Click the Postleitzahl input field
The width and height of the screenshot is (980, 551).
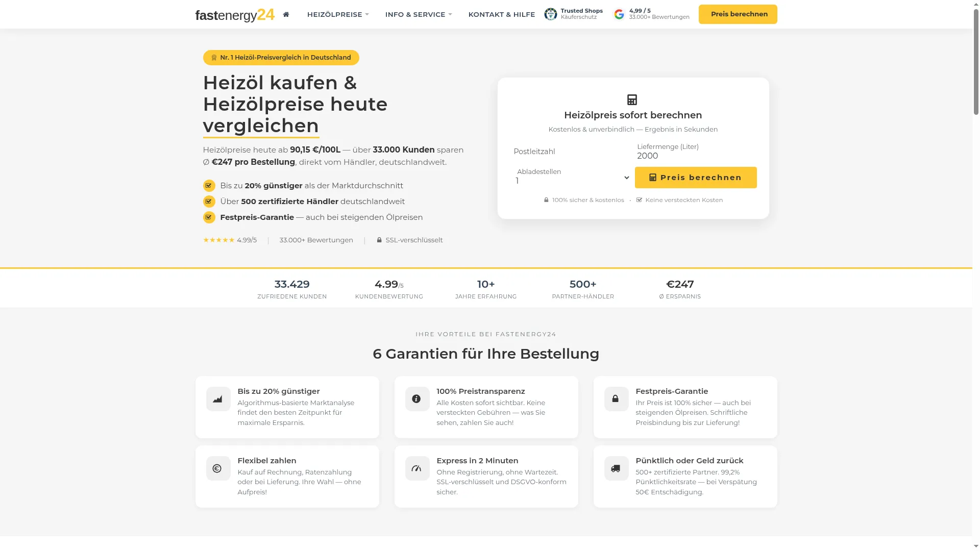pyautogui.click(x=572, y=152)
